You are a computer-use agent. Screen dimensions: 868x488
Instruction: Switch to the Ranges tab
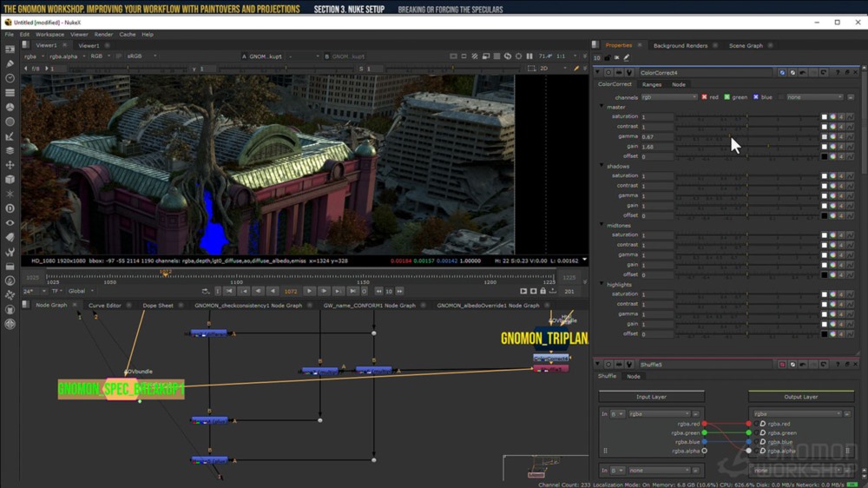(652, 85)
